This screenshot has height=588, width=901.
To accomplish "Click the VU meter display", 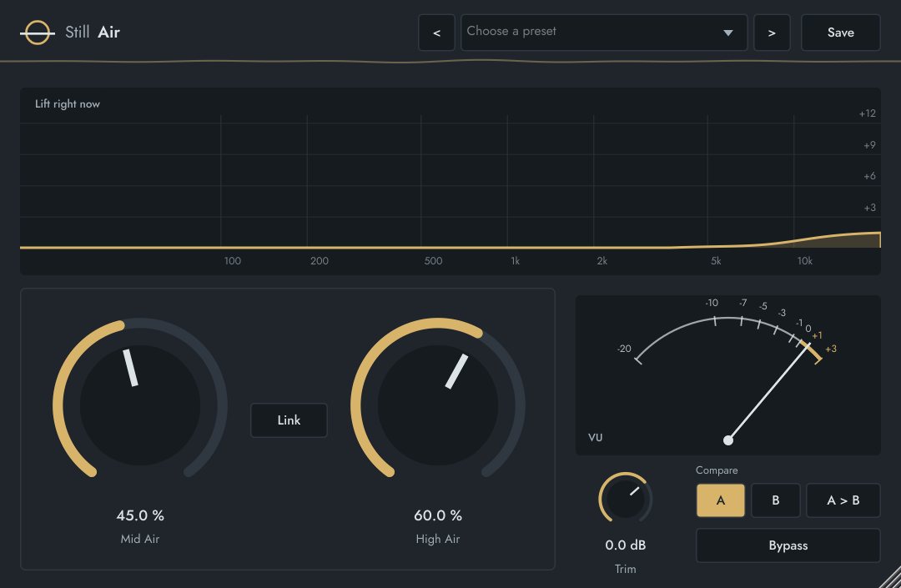I will click(728, 375).
